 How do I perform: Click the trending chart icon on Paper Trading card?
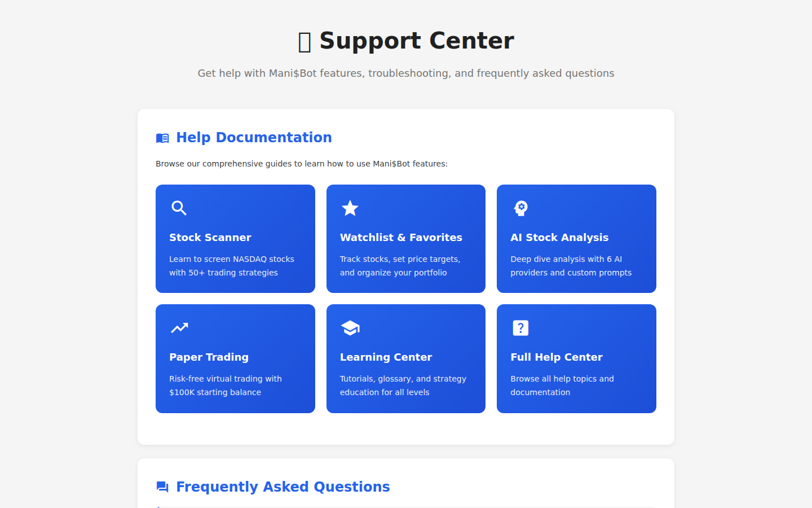click(x=179, y=328)
